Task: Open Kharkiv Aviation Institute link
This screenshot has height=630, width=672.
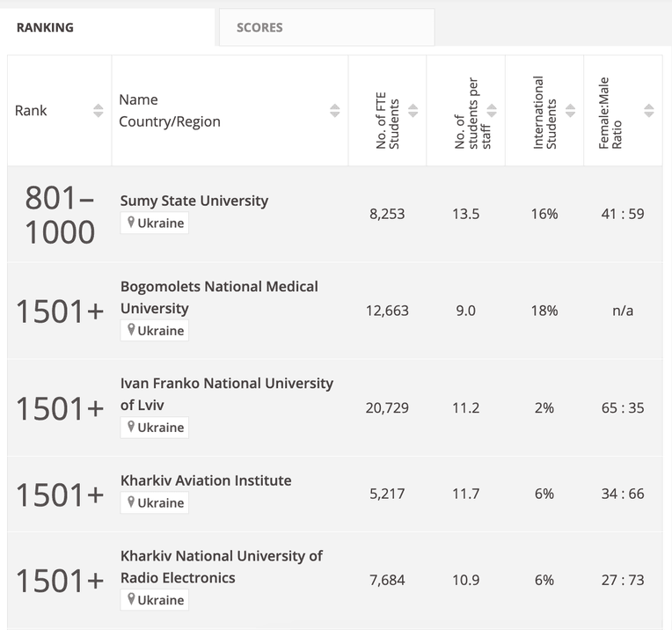Action: click(x=206, y=480)
